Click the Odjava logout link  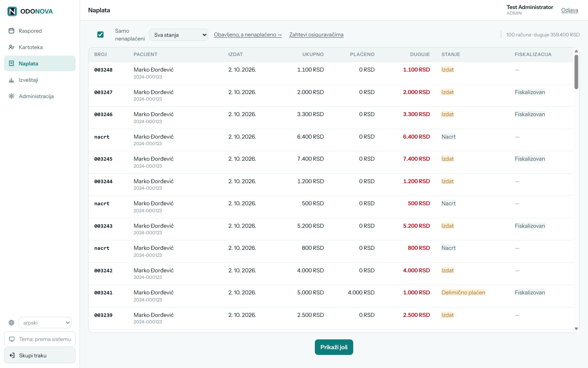tap(570, 10)
